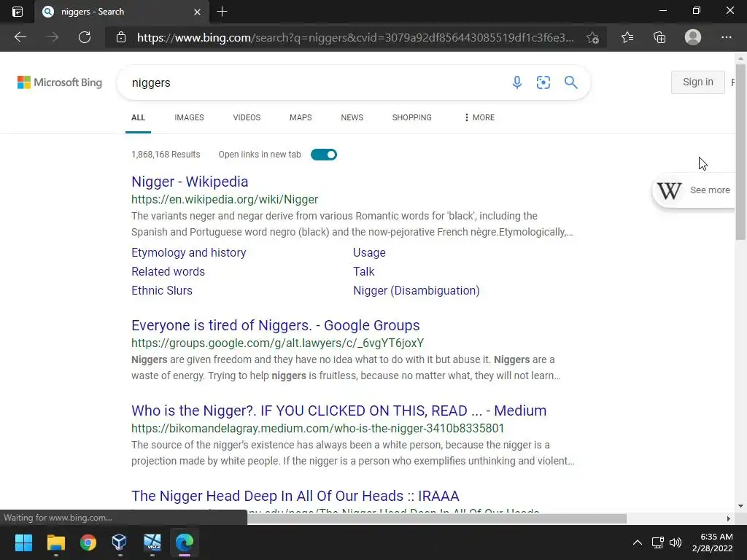Open the Related words sublink
Image resolution: width=747 pixels, height=560 pixels.
[169, 271]
